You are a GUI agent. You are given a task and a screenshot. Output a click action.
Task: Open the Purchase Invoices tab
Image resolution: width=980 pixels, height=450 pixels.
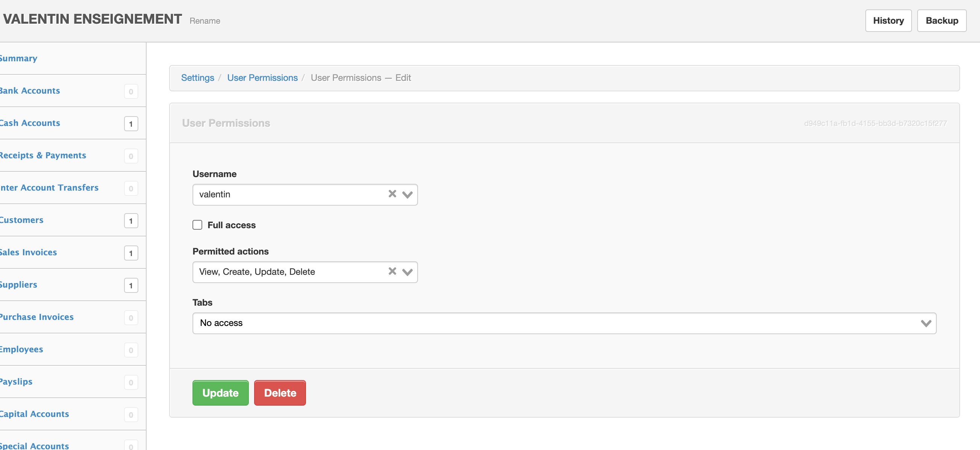pyautogui.click(x=36, y=317)
